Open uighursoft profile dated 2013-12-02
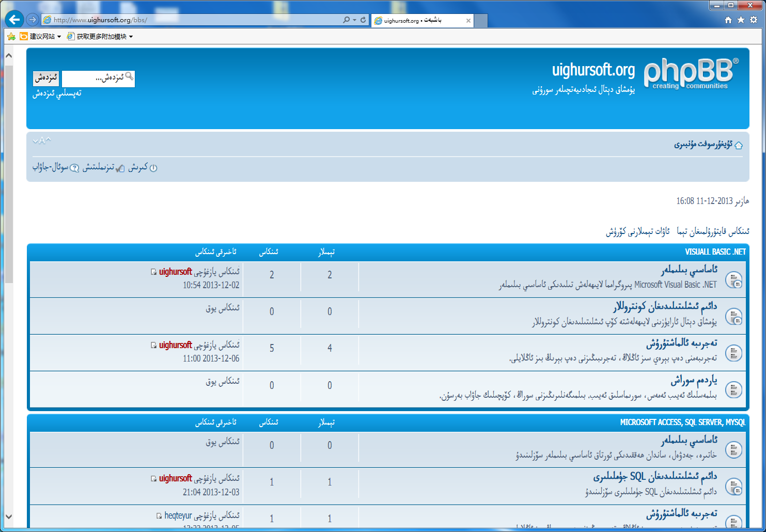 click(x=176, y=272)
